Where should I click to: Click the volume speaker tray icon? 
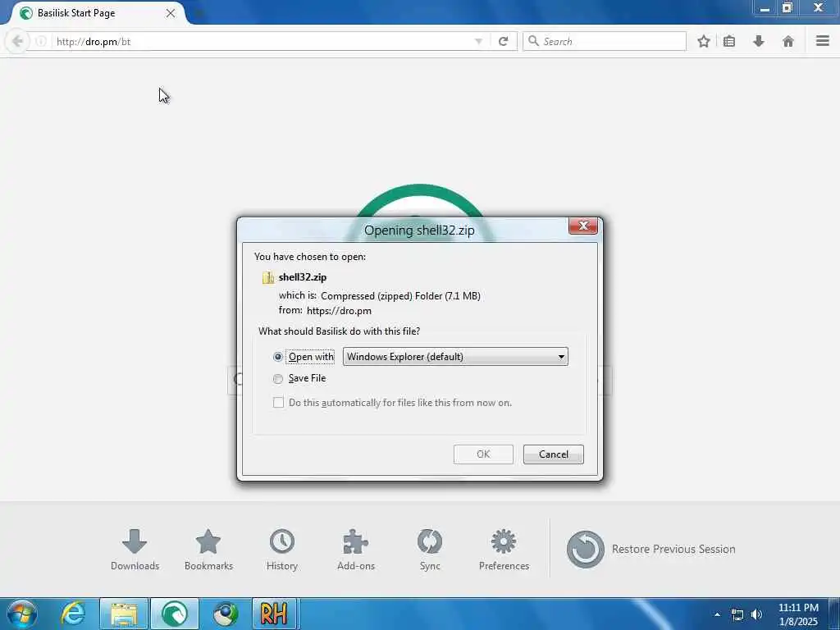tap(756, 614)
